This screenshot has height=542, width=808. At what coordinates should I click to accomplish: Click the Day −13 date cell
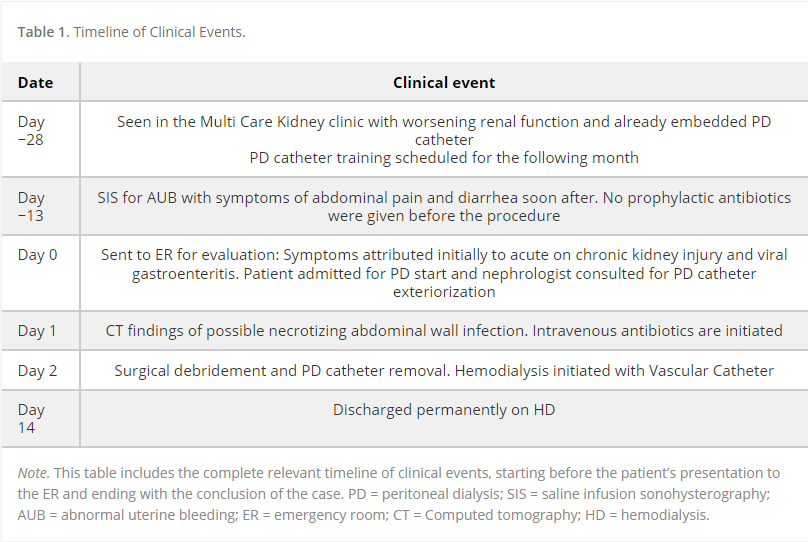point(31,206)
